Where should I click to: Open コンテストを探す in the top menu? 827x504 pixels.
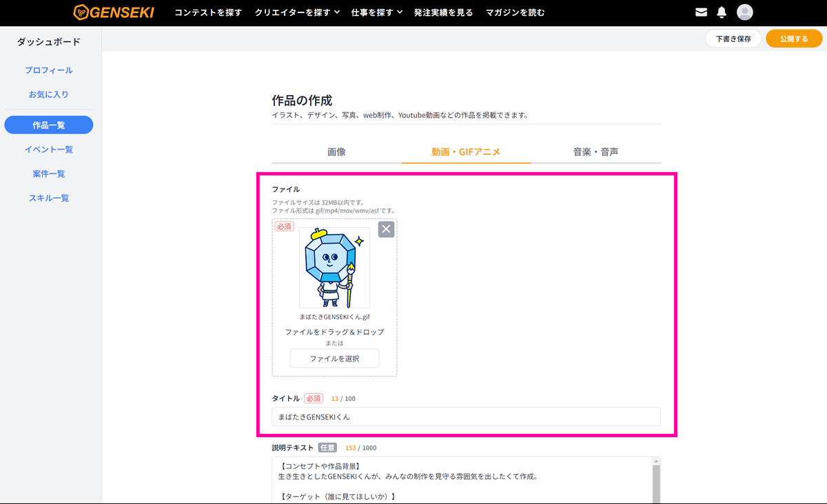coord(208,12)
